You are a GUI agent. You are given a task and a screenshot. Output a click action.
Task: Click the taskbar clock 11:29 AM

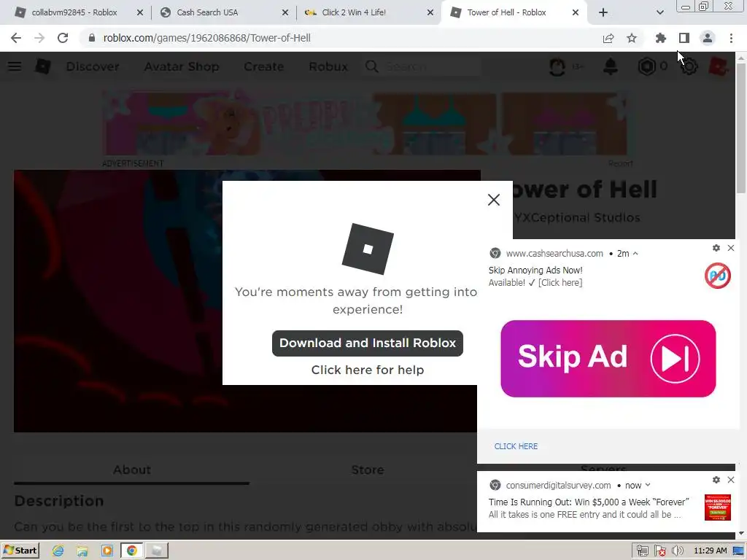click(711, 551)
